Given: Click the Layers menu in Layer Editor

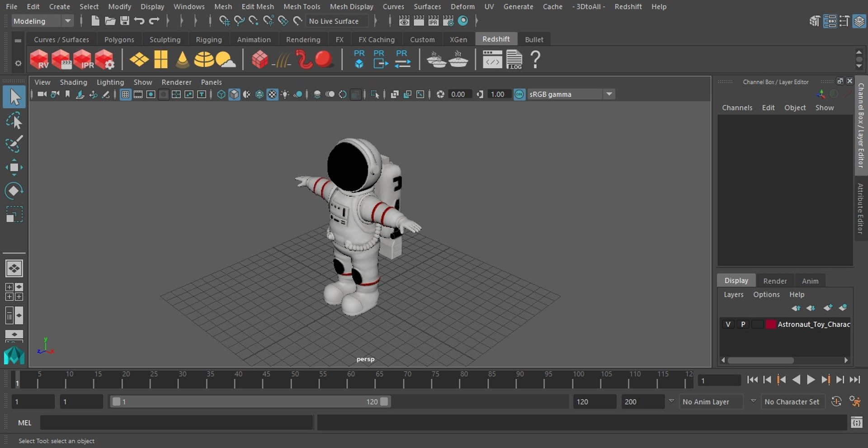Looking at the screenshot, I should (x=733, y=294).
